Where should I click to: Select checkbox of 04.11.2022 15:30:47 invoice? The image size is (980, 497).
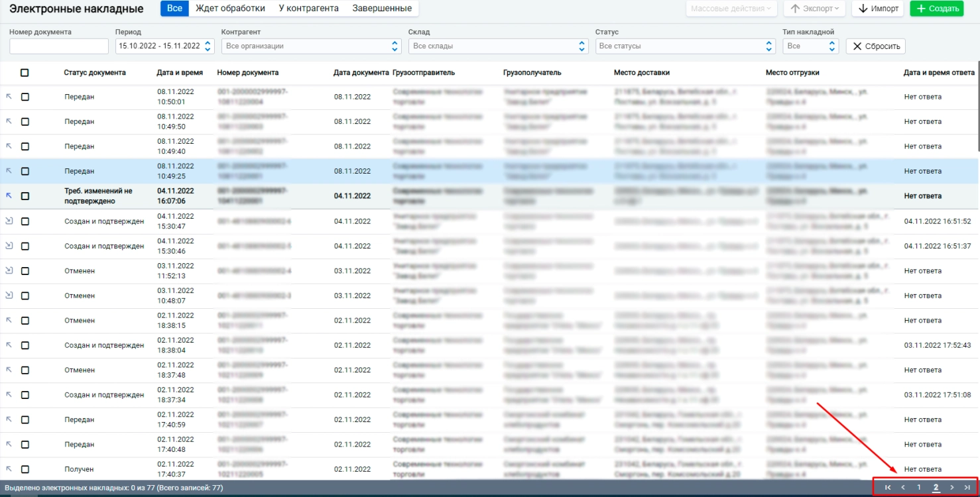[25, 221]
